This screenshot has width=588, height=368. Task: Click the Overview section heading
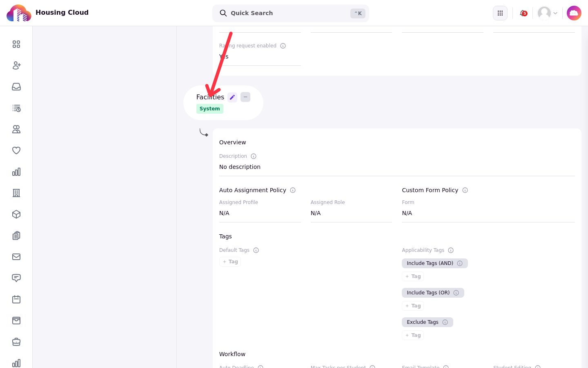click(x=233, y=142)
